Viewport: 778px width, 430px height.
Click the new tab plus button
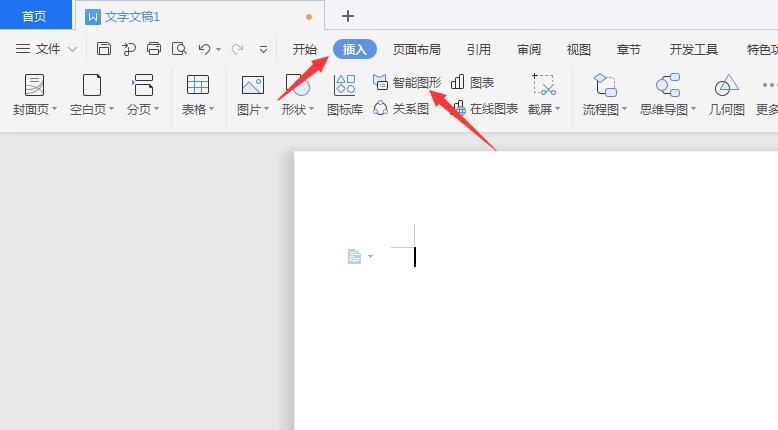[x=348, y=16]
